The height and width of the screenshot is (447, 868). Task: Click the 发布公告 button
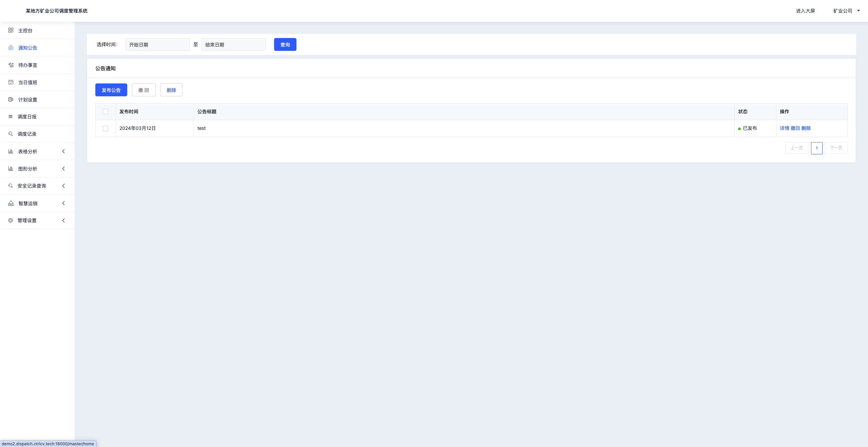click(111, 90)
